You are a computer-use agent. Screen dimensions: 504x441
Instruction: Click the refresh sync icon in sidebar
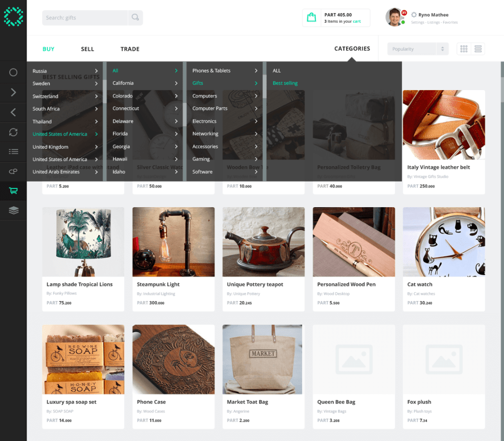pyautogui.click(x=13, y=132)
